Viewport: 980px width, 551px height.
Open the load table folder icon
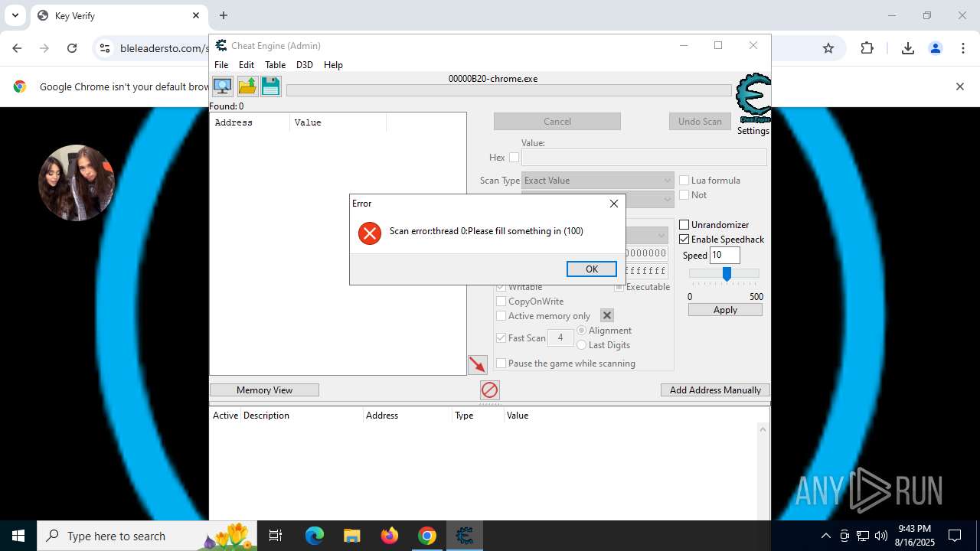(x=247, y=86)
